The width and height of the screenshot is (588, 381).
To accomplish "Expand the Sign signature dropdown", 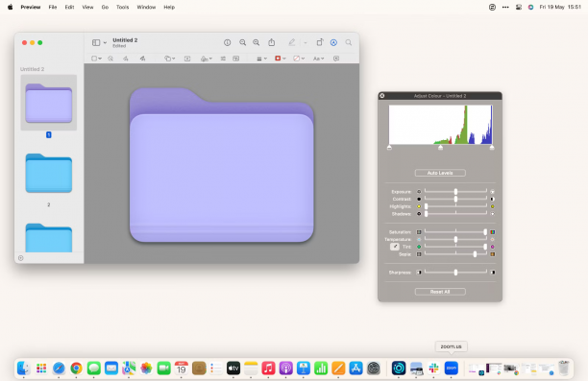I will (207, 59).
